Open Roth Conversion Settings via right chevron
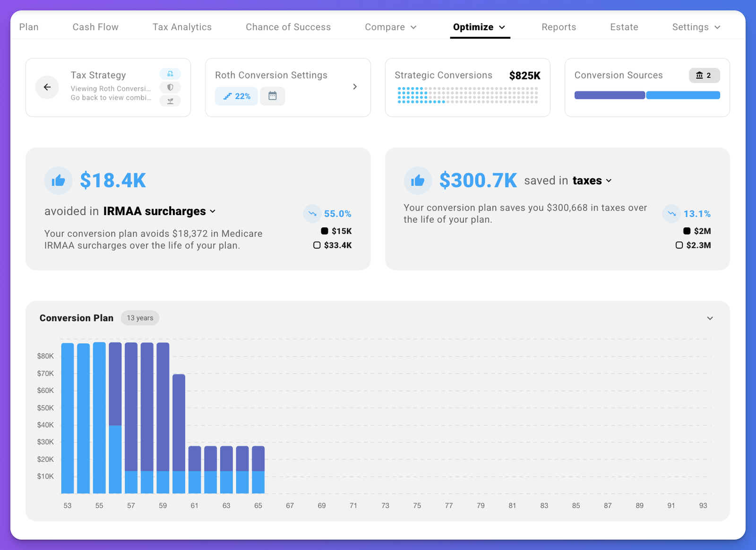 (x=355, y=87)
